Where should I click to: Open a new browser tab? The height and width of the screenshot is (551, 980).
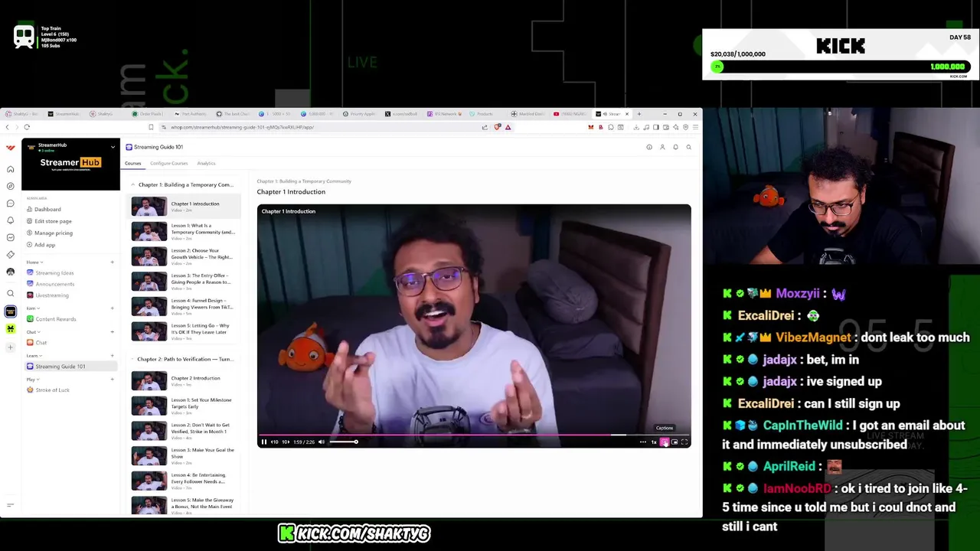tap(639, 114)
